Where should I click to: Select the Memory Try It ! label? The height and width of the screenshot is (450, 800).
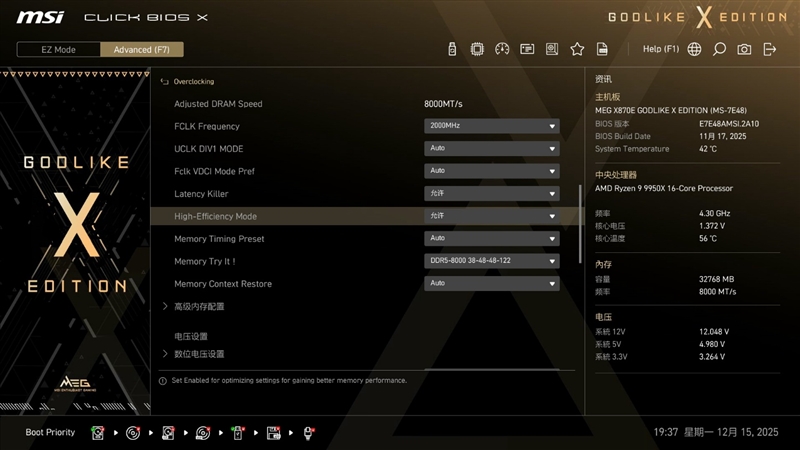(205, 261)
